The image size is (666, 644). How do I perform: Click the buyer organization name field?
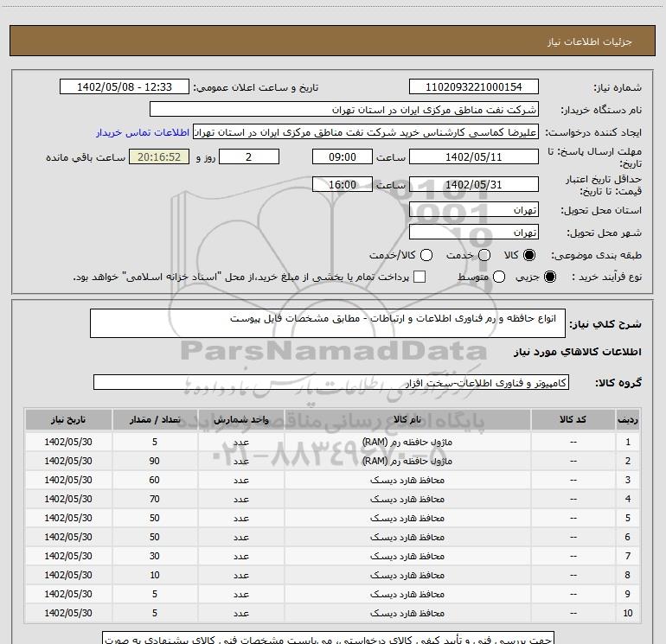tap(344, 110)
